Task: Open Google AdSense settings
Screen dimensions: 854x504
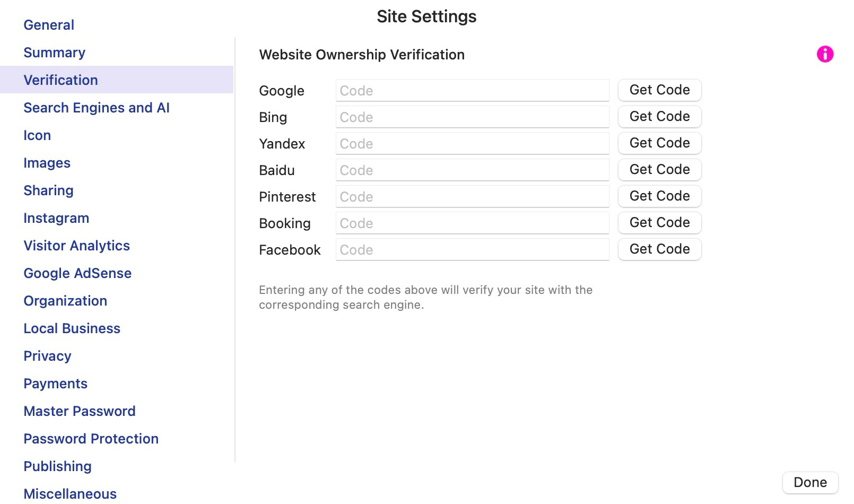Action: click(x=77, y=273)
